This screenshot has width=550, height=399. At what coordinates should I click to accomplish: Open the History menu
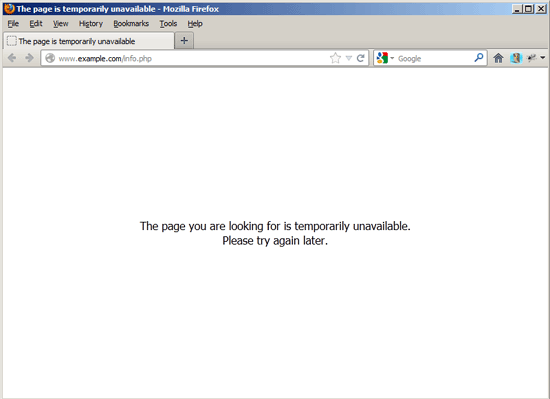90,24
